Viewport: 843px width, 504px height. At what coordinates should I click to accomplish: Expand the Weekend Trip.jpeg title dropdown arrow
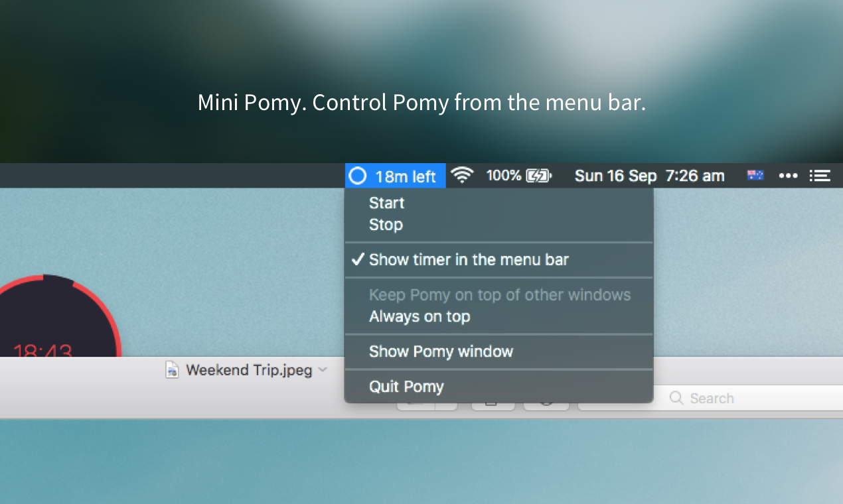click(x=323, y=369)
